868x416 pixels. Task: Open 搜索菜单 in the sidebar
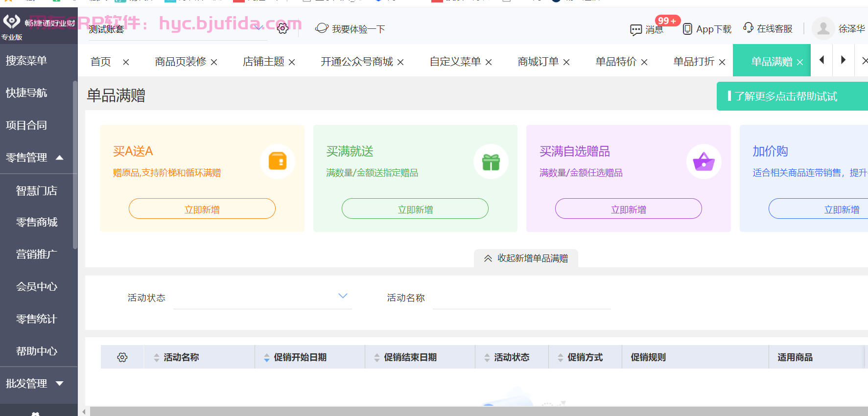pyautogui.click(x=26, y=61)
